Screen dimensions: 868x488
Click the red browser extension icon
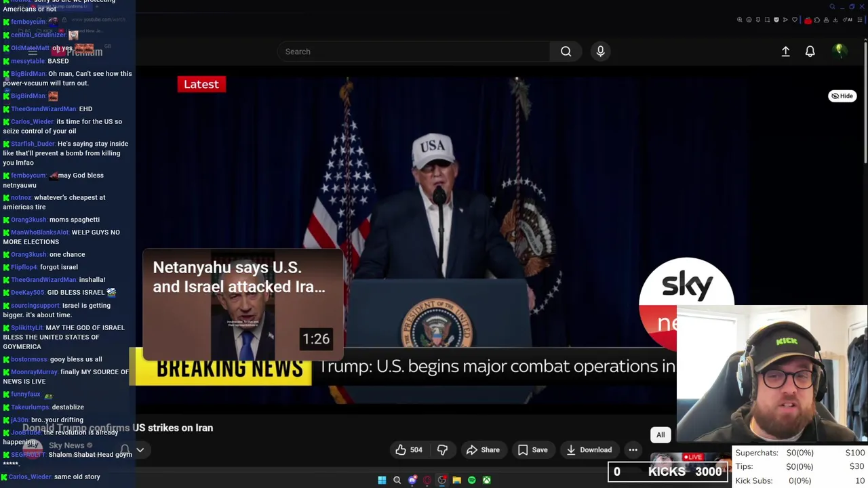[x=808, y=20]
